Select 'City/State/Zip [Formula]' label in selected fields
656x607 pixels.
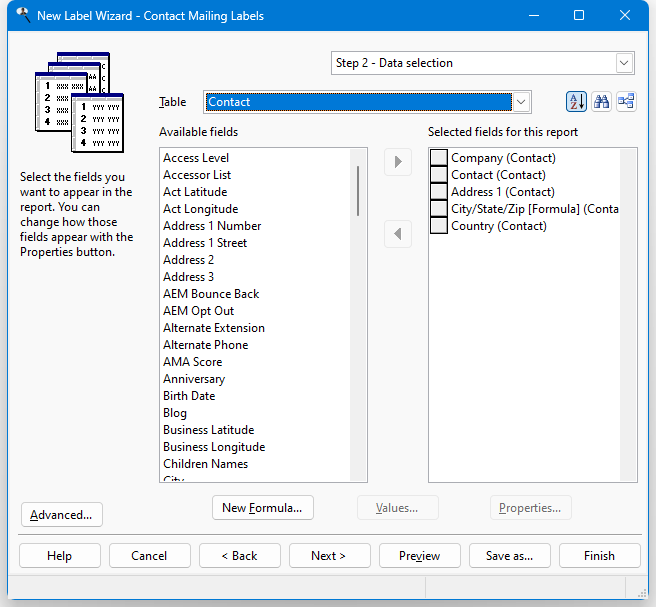pyautogui.click(x=535, y=209)
